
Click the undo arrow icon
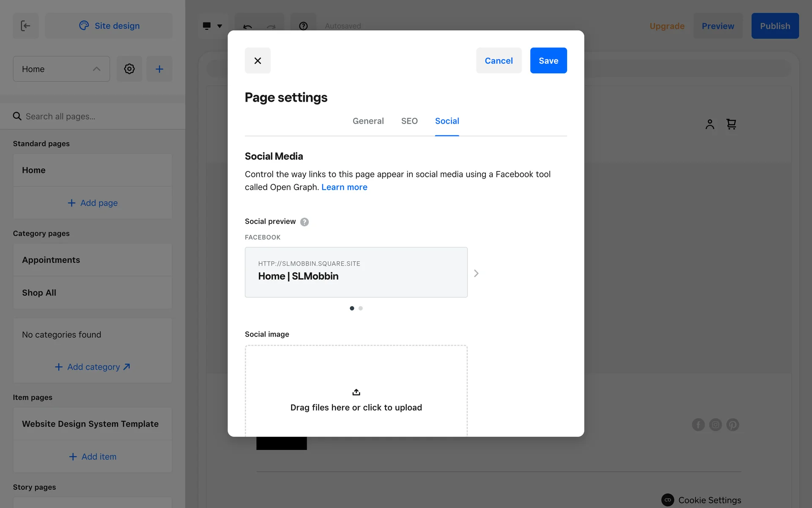click(248, 27)
